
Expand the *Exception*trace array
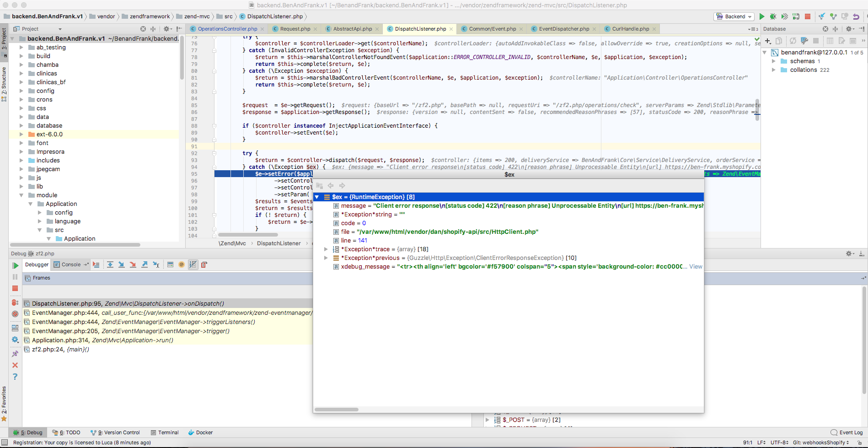click(326, 249)
